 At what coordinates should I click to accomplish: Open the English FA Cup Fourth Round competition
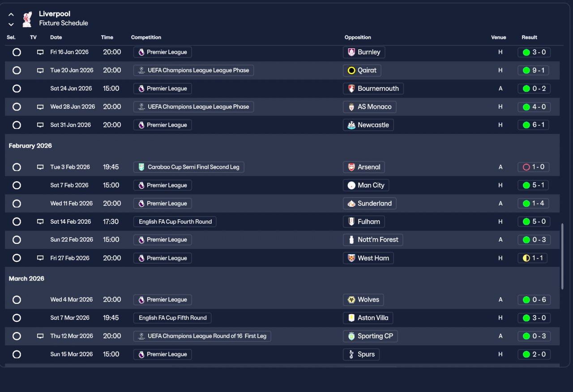pos(175,222)
